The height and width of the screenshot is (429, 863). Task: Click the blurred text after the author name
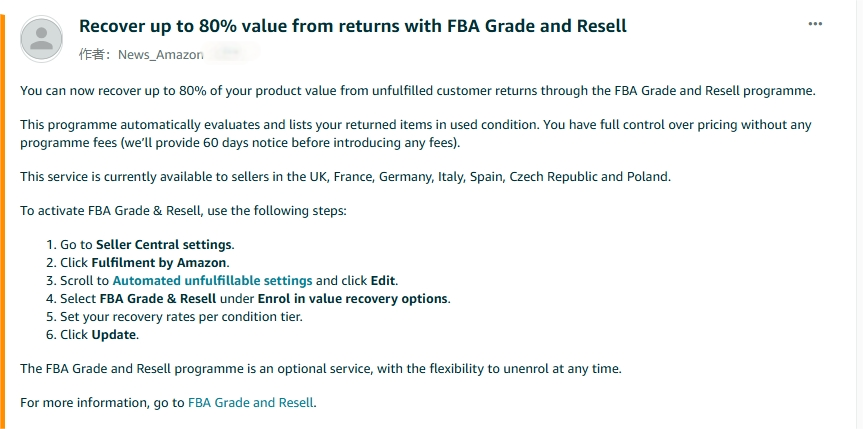[232, 53]
